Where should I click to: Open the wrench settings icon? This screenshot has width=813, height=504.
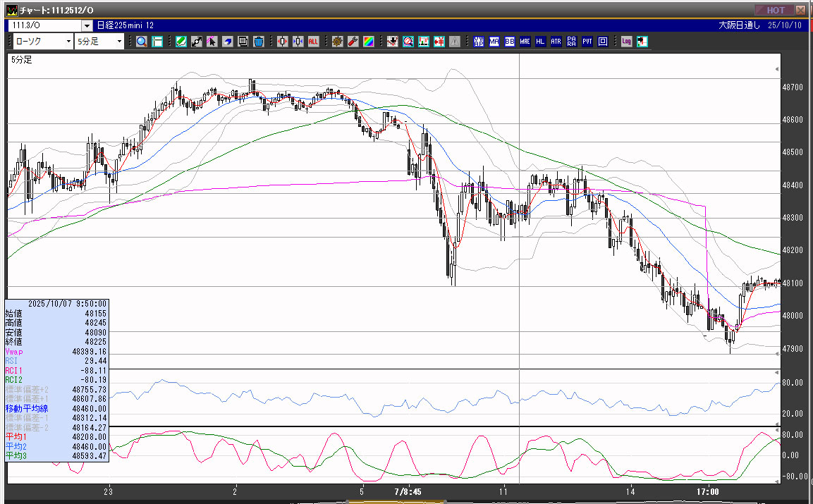(x=353, y=42)
